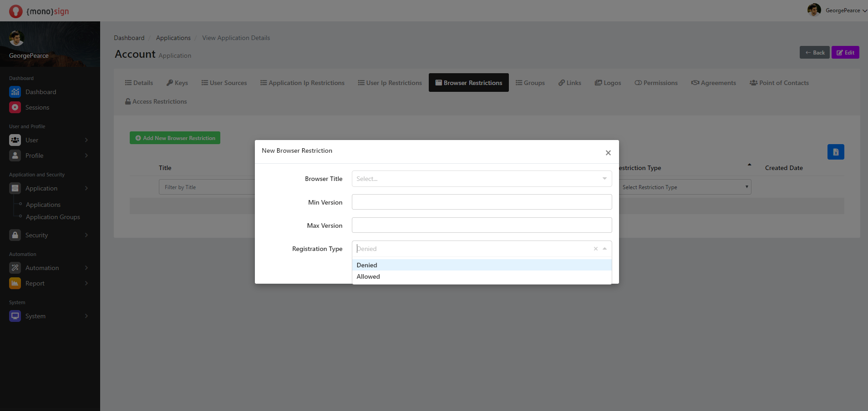Image resolution: width=868 pixels, height=411 pixels.
Task: Collapse the Application sidebar menu chevron
Action: [86, 188]
